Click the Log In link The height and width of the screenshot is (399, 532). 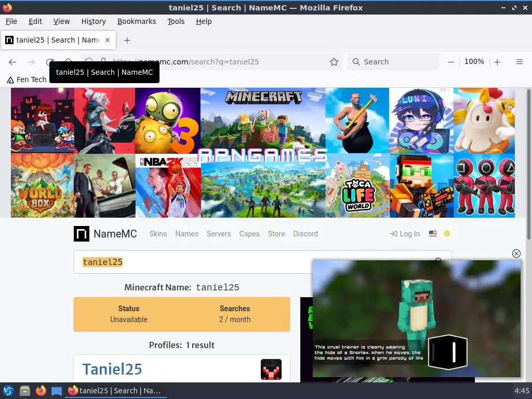tap(405, 234)
